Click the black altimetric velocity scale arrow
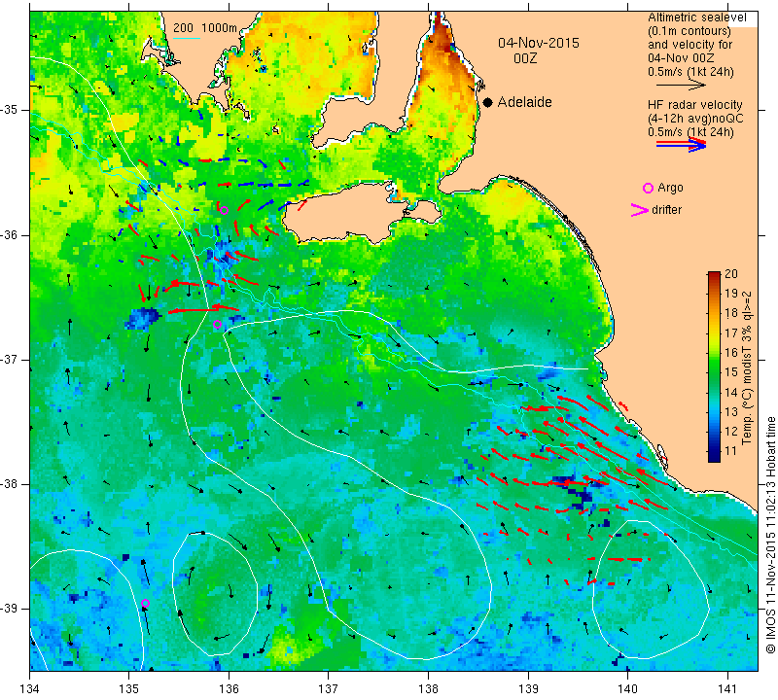The height and width of the screenshot is (700, 778). tap(681, 86)
